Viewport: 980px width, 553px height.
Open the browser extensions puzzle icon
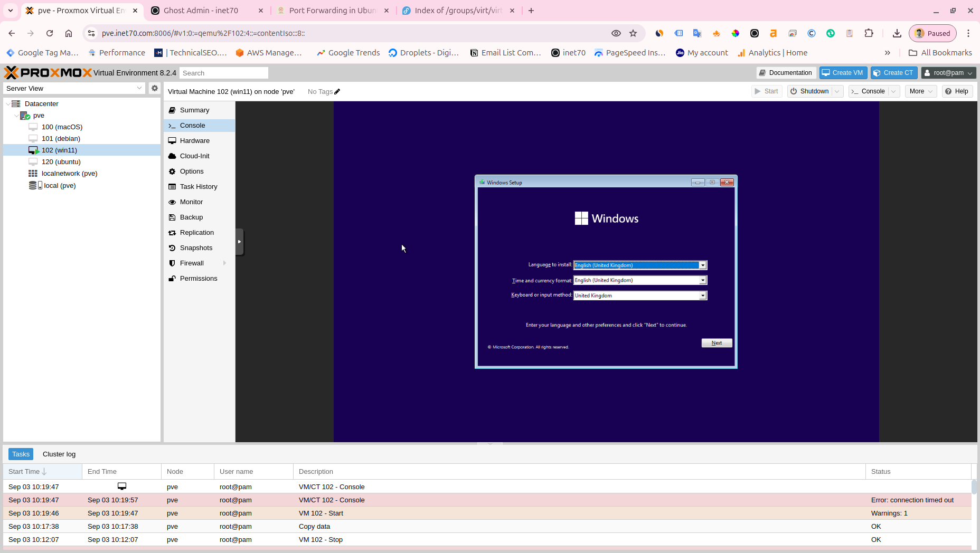[869, 33]
